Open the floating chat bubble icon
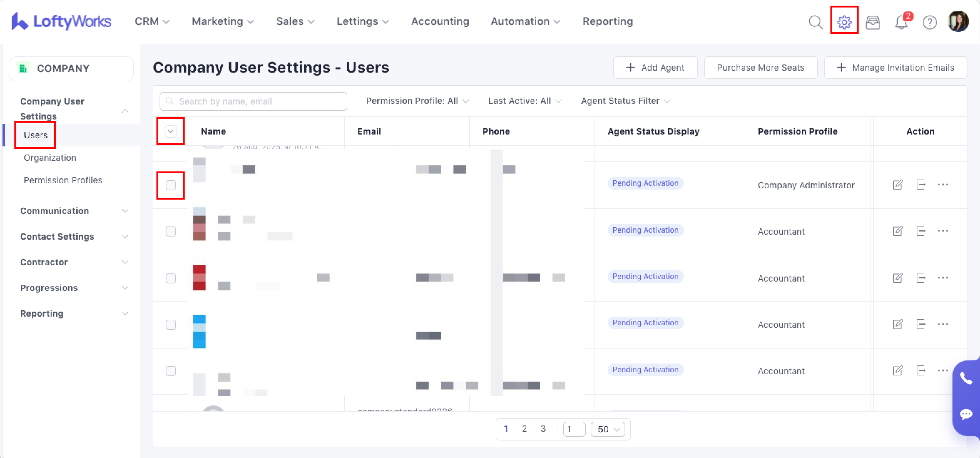 pos(966,414)
